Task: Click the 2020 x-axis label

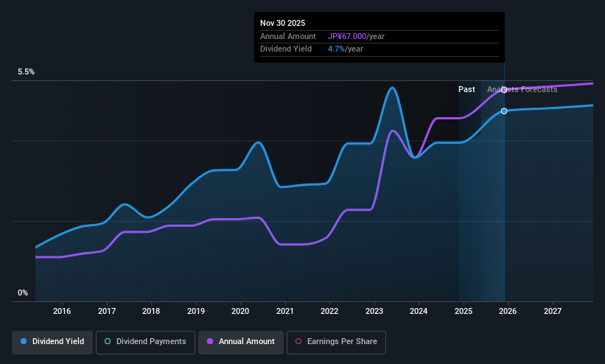Action: (x=240, y=311)
